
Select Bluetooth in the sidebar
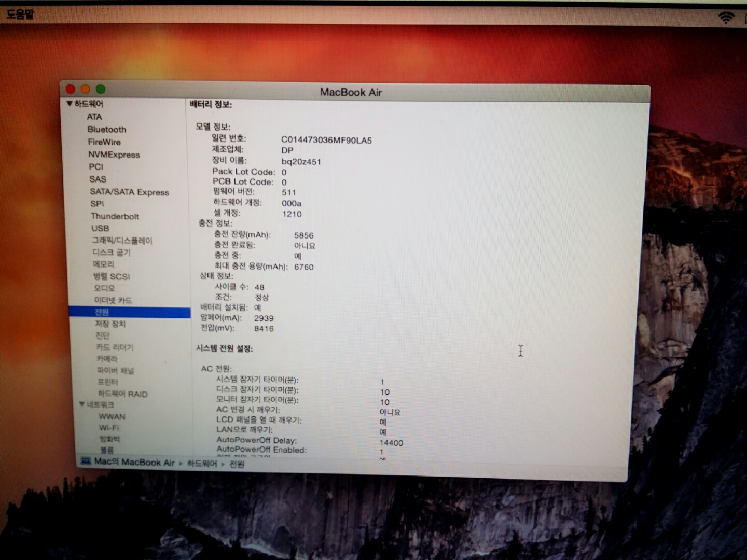(x=106, y=129)
